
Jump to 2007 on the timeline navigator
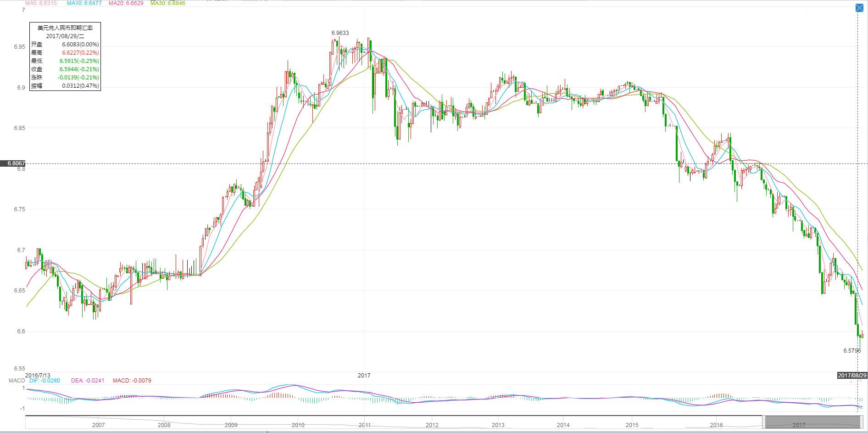click(98, 425)
